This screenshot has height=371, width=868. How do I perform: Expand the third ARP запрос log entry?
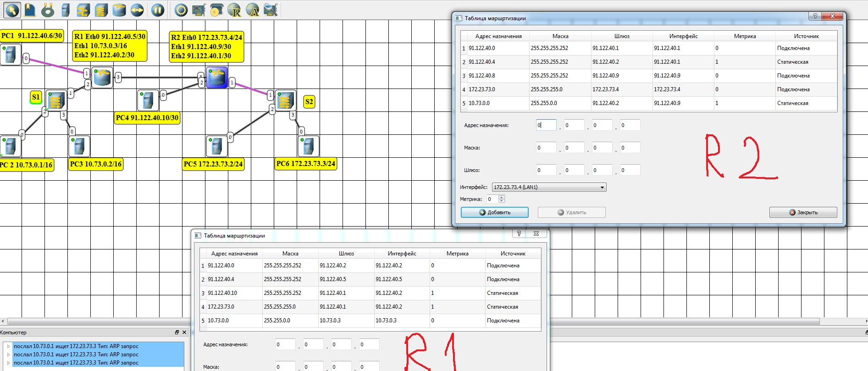click(x=8, y=363)
